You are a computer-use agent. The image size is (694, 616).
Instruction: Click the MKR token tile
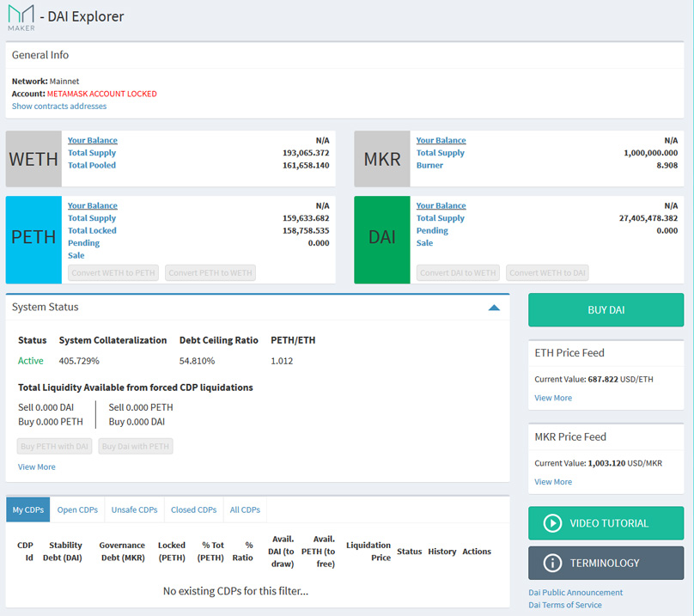pyautogui.click(x=382, y=159)
